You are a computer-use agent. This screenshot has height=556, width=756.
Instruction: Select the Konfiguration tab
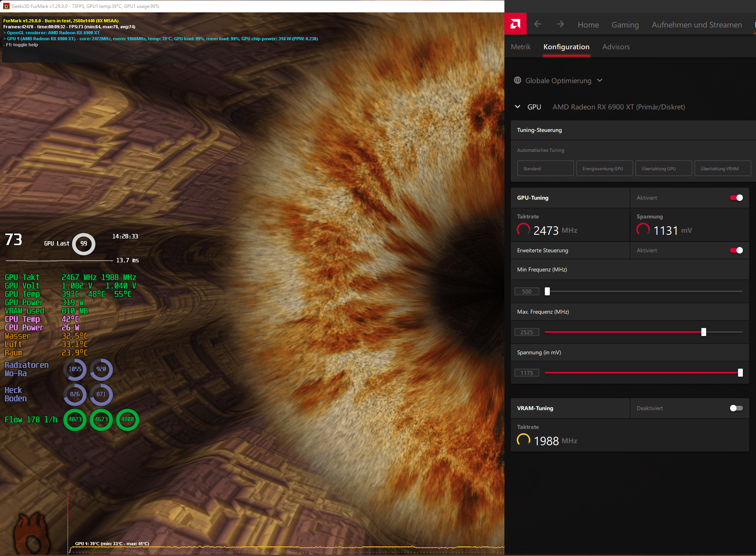[x=566, y=47]
